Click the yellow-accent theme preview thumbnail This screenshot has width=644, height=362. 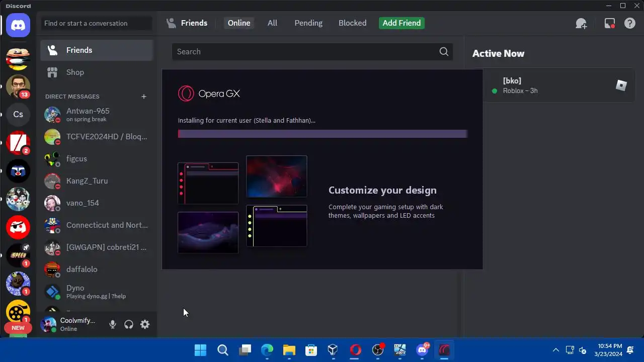276,226
